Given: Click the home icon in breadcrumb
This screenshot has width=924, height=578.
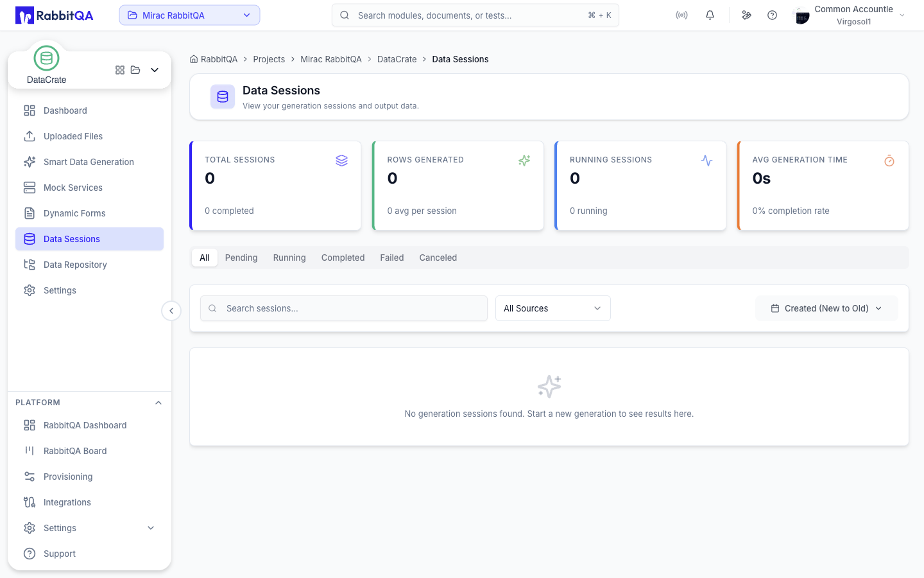Looking at the screenshot, I should coord(194,59).
